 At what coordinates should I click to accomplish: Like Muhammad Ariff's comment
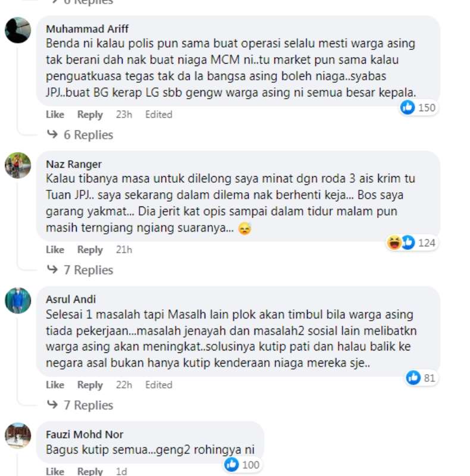point(55,114)
